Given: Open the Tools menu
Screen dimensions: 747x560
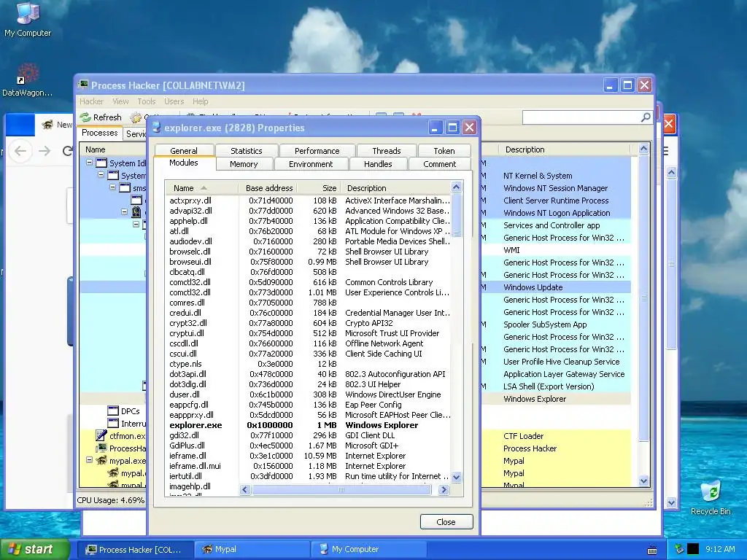Looking at the screenshot, I should (146, 101).
